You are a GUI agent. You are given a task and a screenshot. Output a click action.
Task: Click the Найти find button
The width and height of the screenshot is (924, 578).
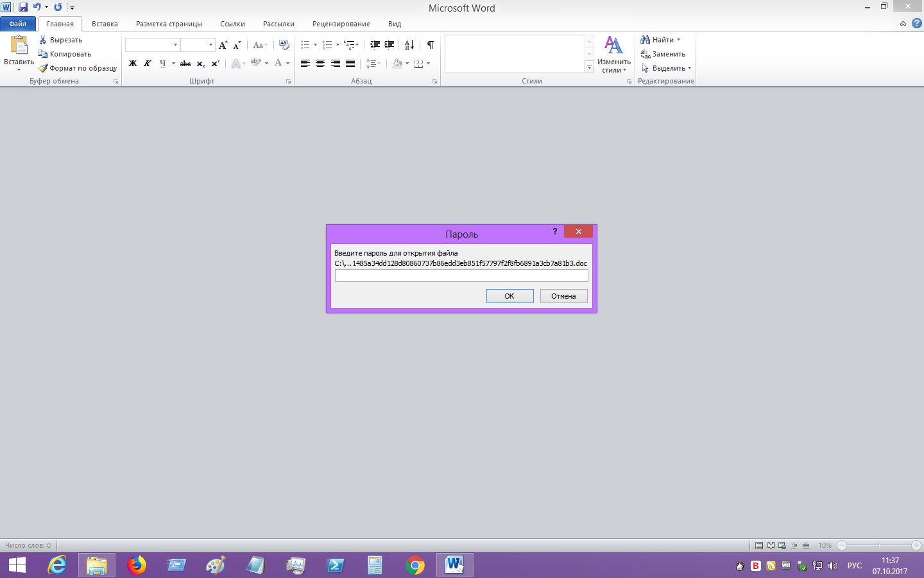[660, 40]
